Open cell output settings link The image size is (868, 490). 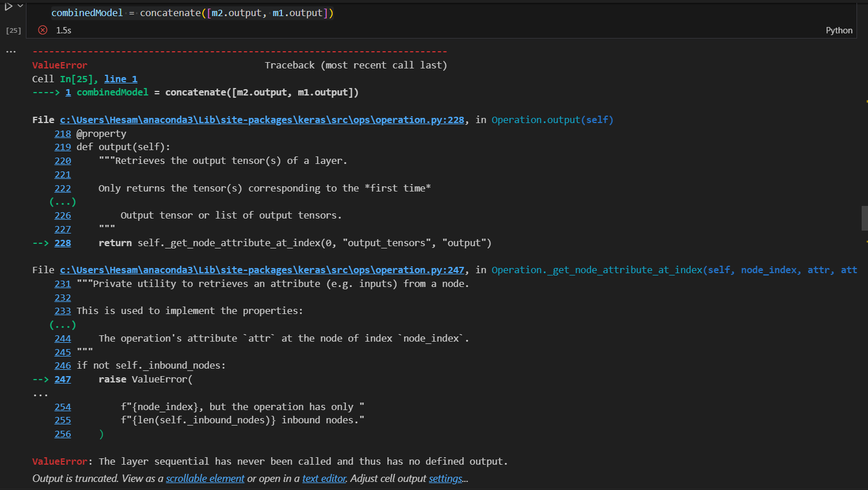coord(445,478)
